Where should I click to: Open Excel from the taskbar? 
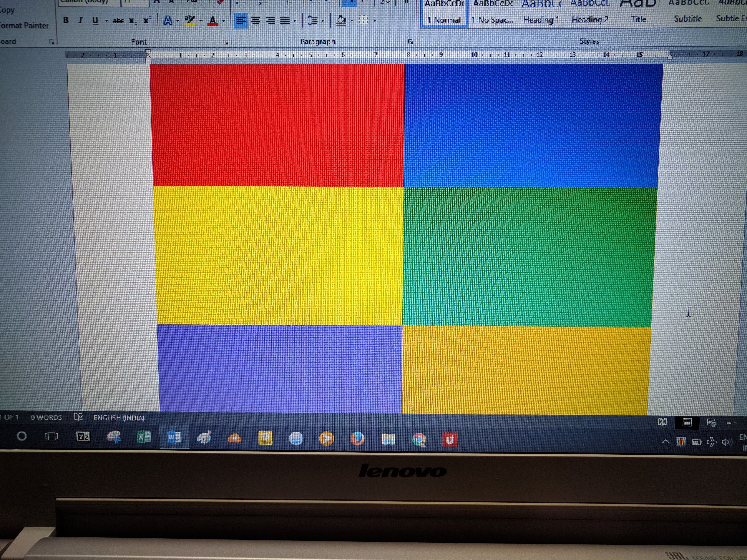144,437
